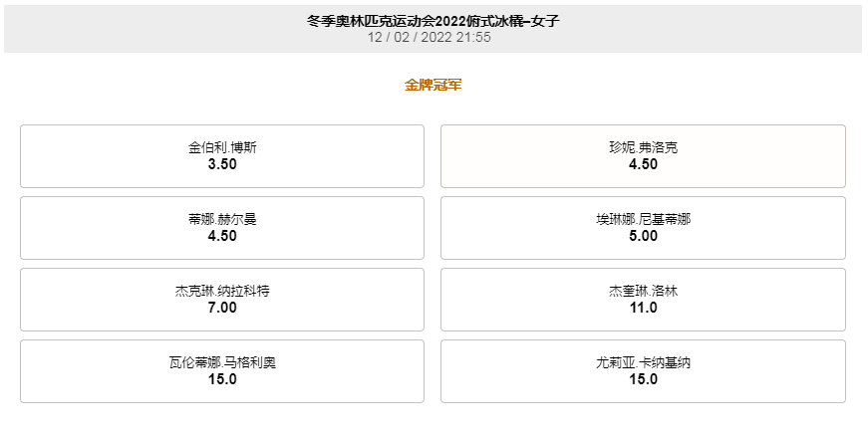Click the 11.0 odds value

643,308
